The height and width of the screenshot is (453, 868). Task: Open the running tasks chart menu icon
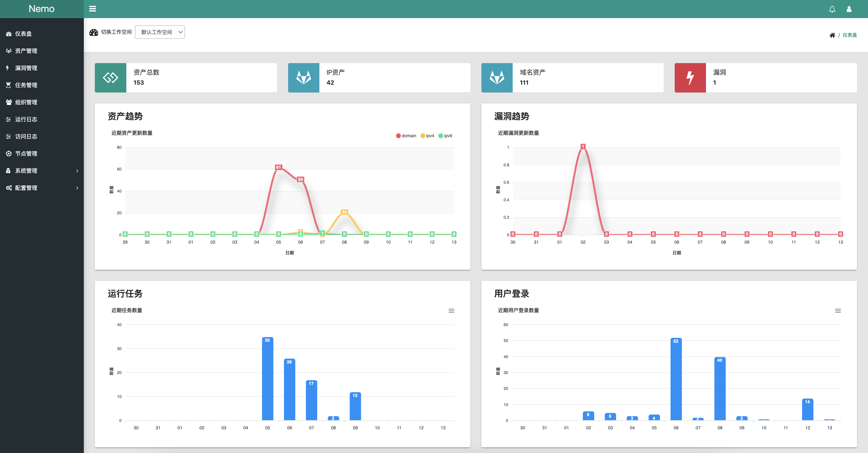click(x=451, y=311)
